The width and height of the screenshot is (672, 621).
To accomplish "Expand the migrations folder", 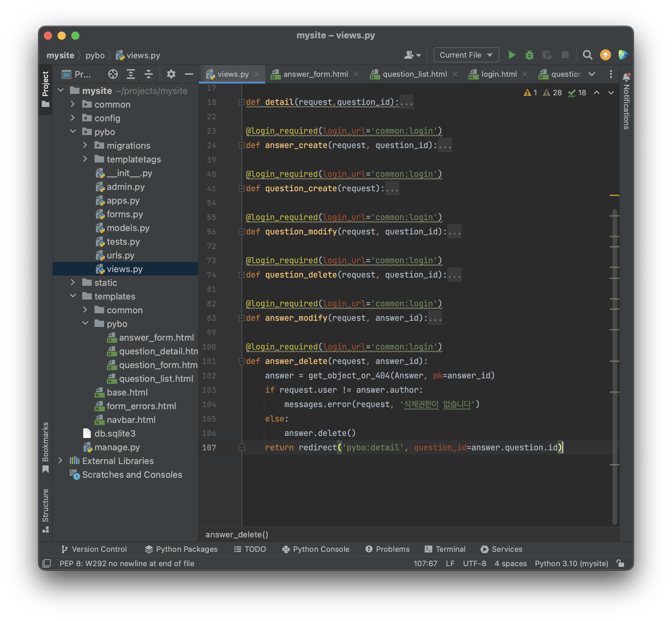I will click(85, 145).
